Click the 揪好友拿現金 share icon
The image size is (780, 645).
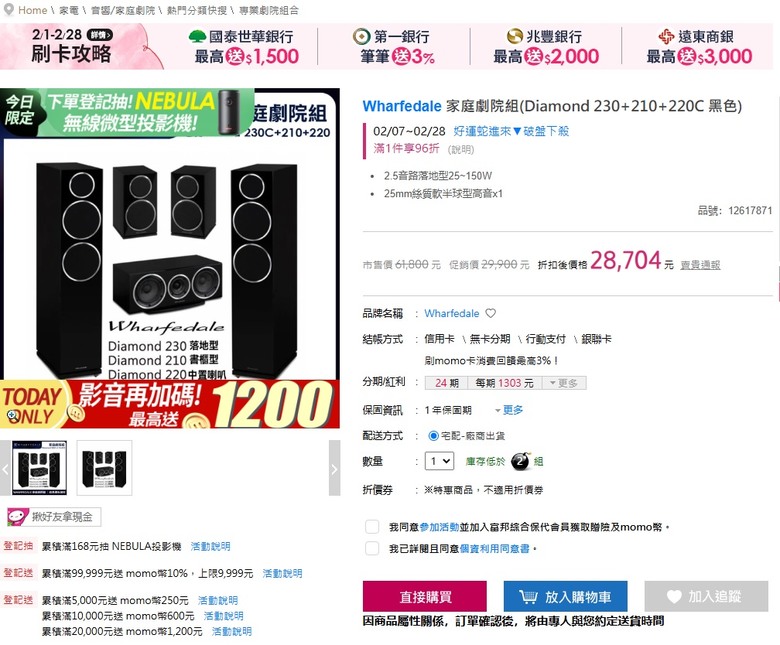point(17,517)
